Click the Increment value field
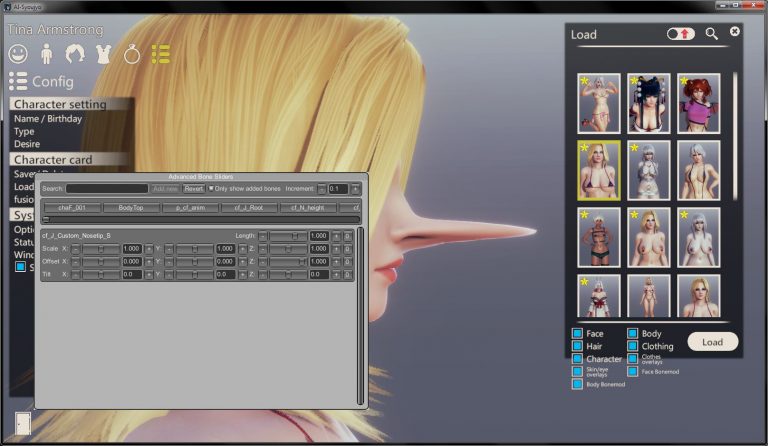Viewport: 768px width, 446px height. (338, 188)
